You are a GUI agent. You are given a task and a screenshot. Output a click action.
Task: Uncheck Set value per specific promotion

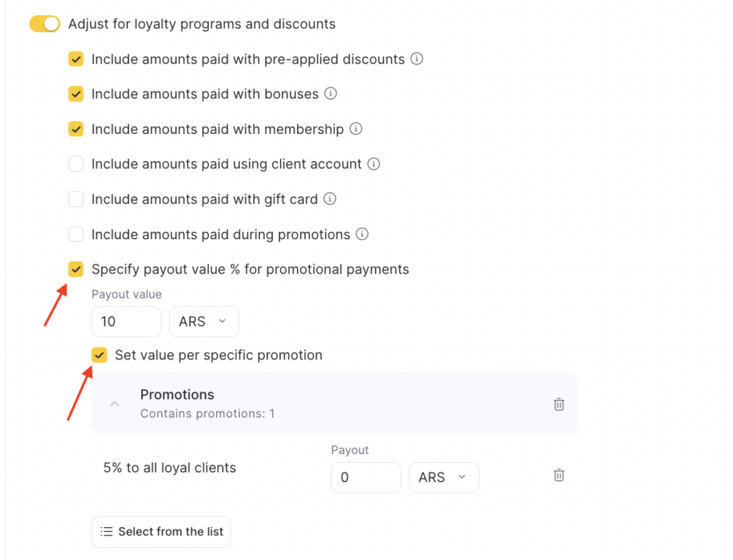coord(99,355)
